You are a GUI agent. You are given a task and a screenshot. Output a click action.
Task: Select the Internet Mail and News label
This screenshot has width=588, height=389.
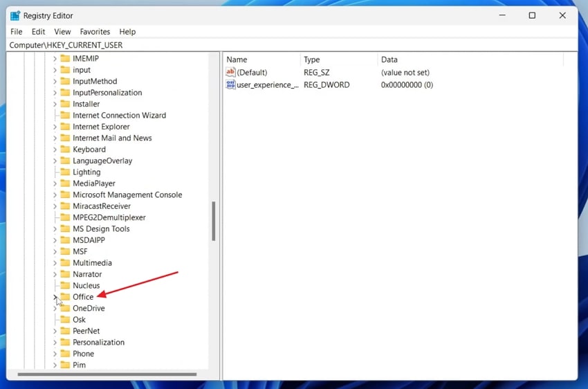pos(112,138)
